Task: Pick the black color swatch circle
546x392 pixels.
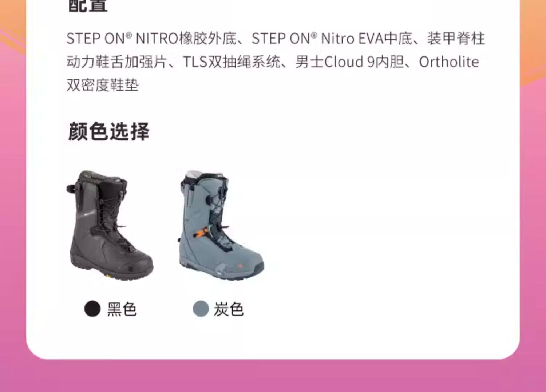Action: [x=92, y=309]
